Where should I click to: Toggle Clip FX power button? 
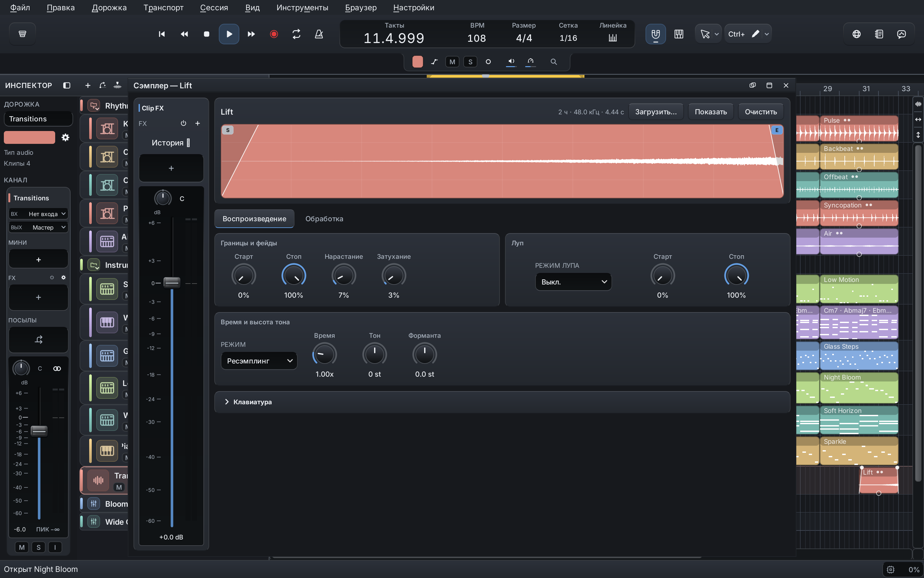(x=183, y=123)
